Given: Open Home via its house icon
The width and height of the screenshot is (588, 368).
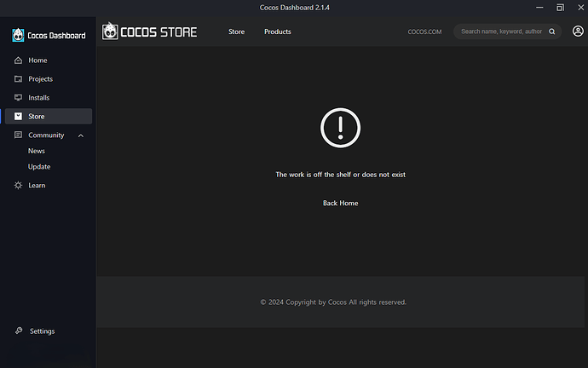Looking at the screenshot, I should [18, 60].
